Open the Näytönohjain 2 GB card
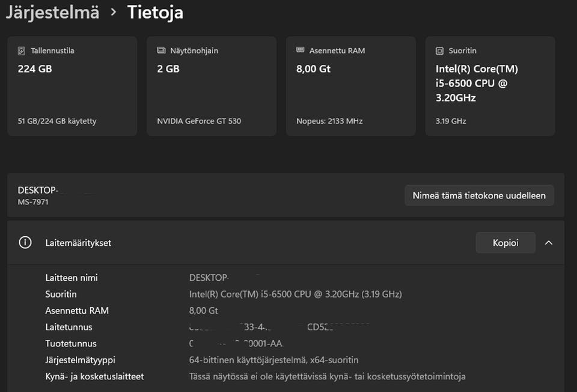The height and width of the screenshot is (392, 577). point(212,86)
